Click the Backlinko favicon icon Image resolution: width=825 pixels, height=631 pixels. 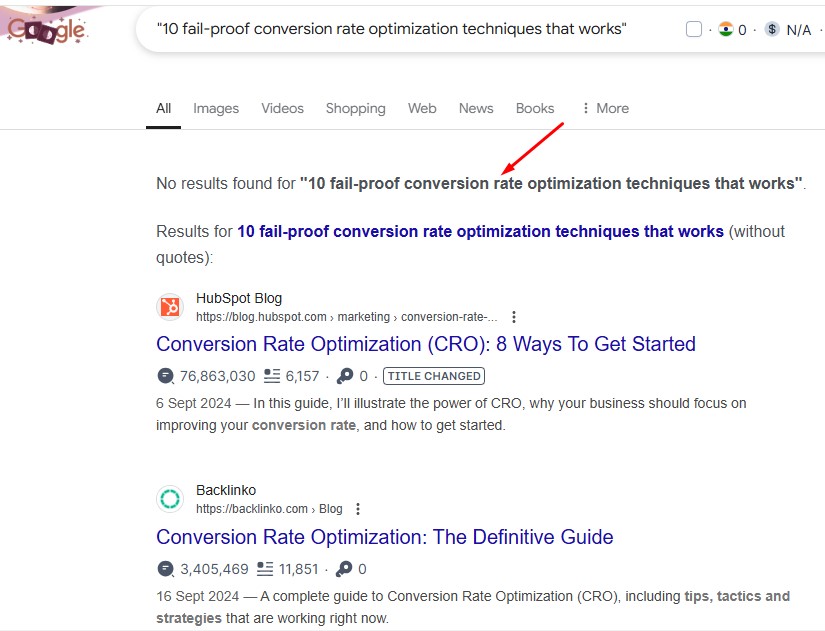click(x=170, y=499)
